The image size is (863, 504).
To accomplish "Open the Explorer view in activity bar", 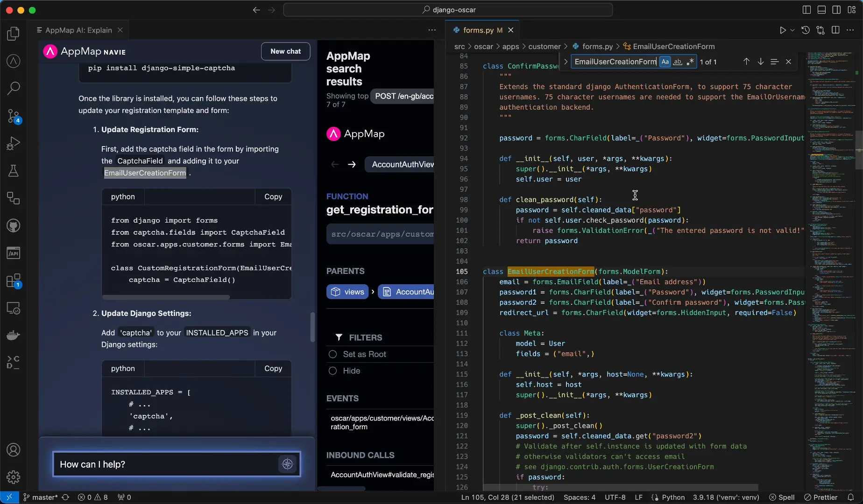I will pos(14,34).
